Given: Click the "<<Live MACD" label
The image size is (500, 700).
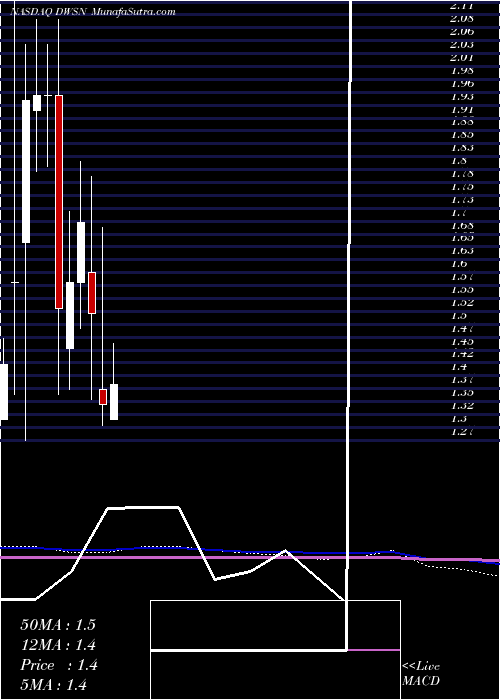Looking at the screenshot, I should point(421,674).
